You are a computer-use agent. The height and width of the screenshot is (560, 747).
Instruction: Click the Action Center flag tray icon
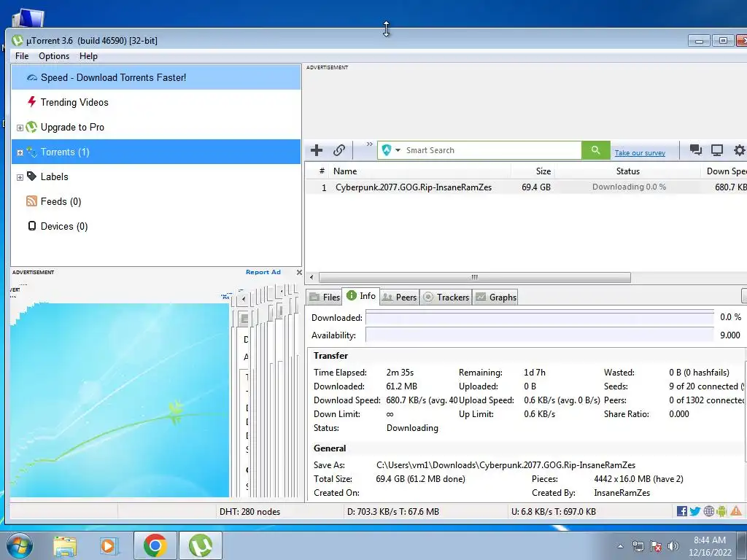pos(656,546)
